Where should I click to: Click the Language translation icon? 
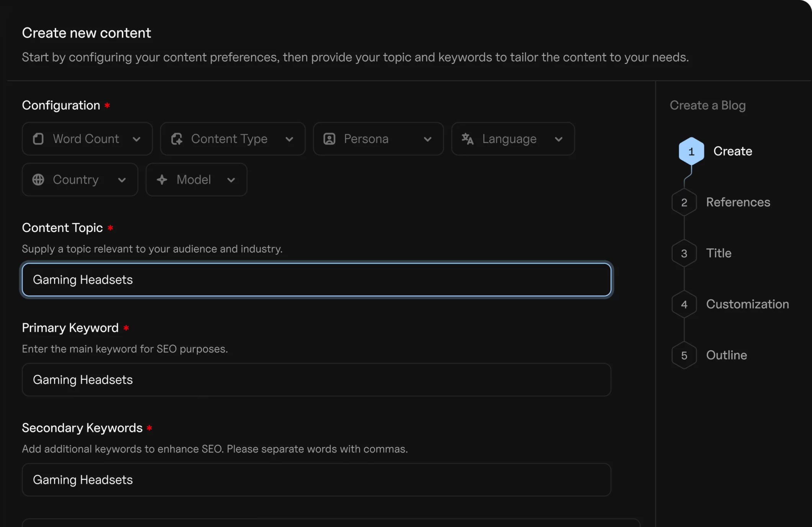point(467,139)
